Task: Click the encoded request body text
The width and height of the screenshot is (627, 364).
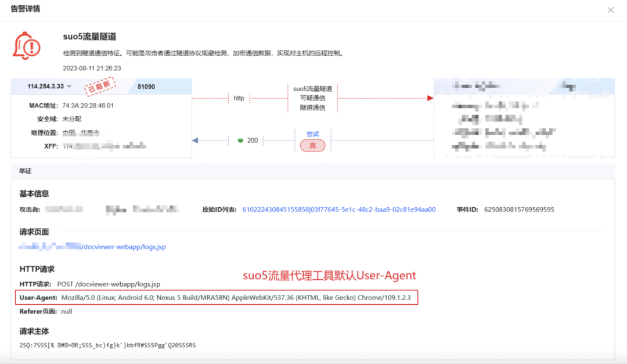Action: tap(107, 345)
